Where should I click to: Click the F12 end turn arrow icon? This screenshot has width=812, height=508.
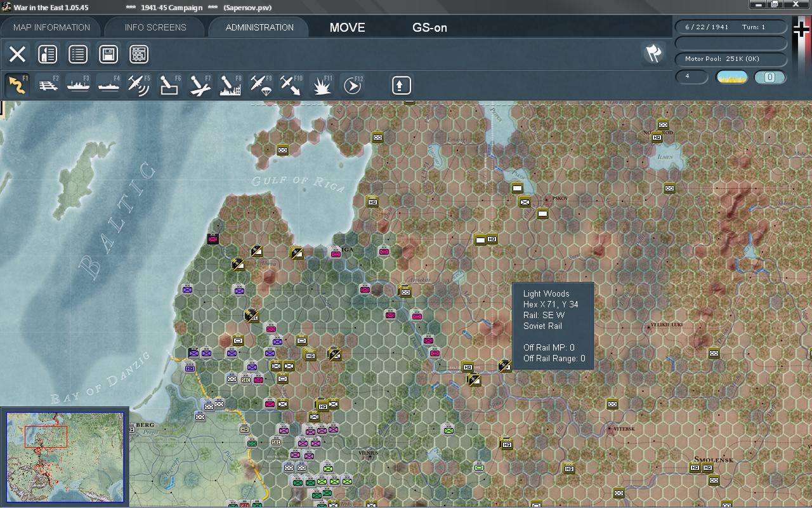point(352,85)
